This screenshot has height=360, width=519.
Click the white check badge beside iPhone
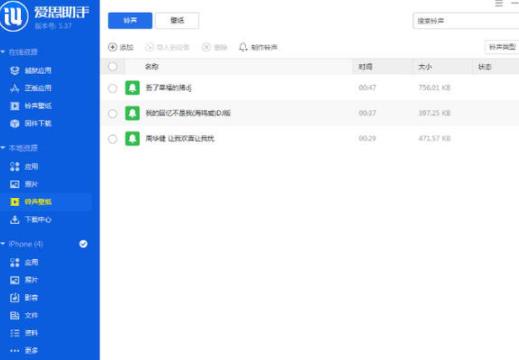[83, 244]
